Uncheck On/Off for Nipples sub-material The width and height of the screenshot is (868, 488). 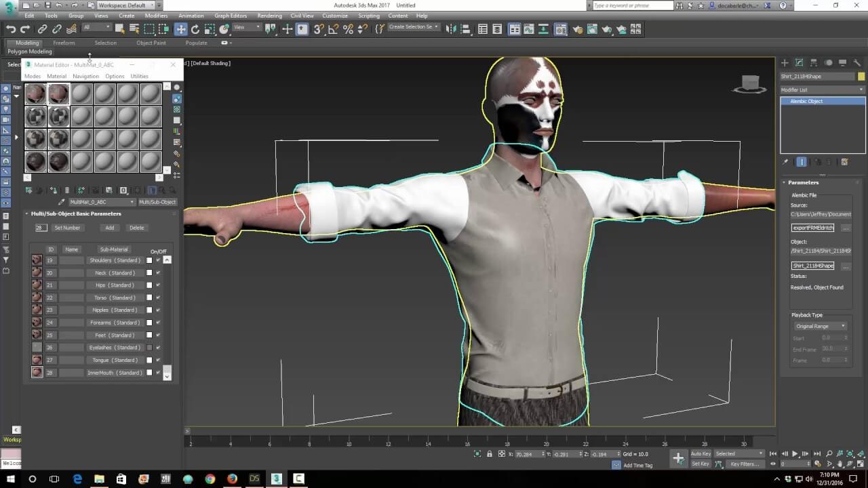click(158, 310)
